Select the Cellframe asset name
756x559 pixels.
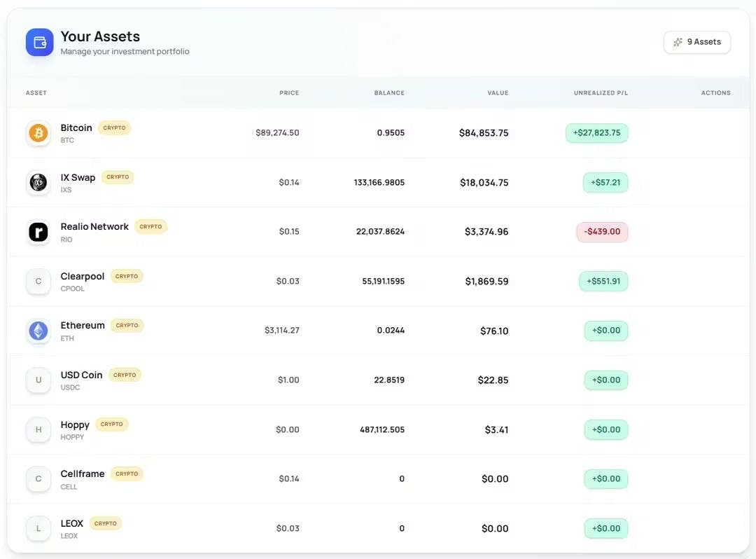click(83, 474)
